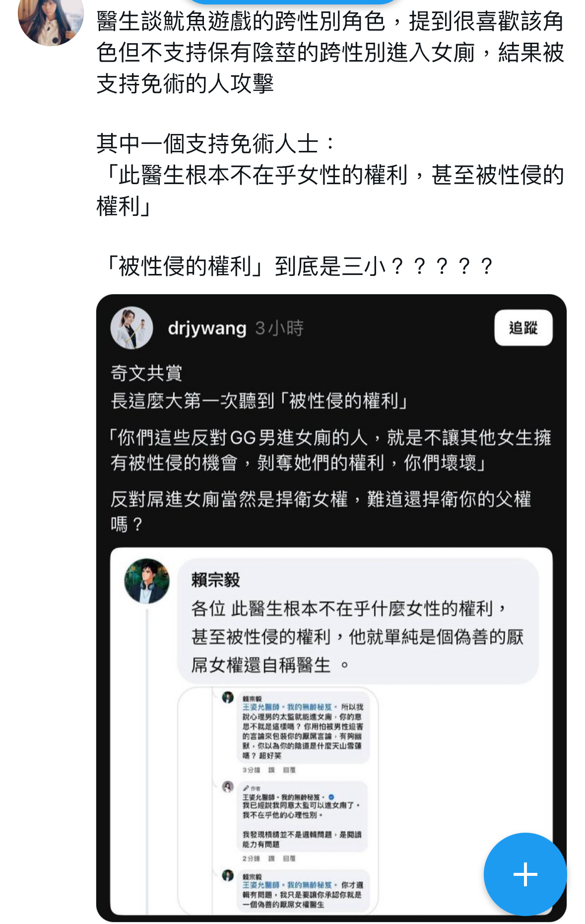This screenshot has height=924, width=585.
Task: Tap 賴宗毅's cartoon avatar in quoted comment
Action: [147, 581]
